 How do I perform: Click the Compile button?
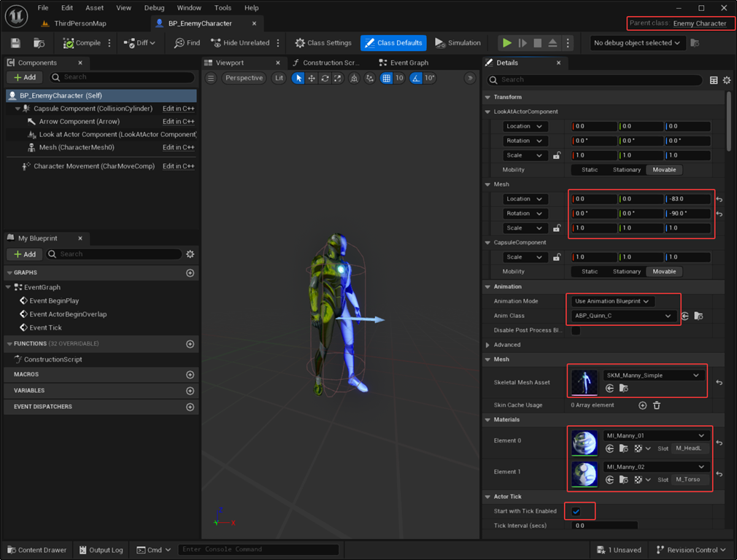pyautogui.click(x=82, y=43)
